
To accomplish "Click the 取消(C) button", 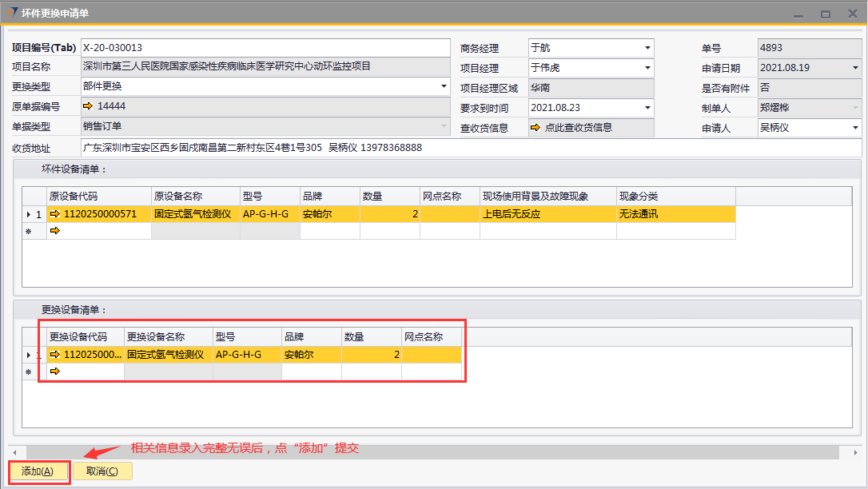I will (x=102, y=471).
